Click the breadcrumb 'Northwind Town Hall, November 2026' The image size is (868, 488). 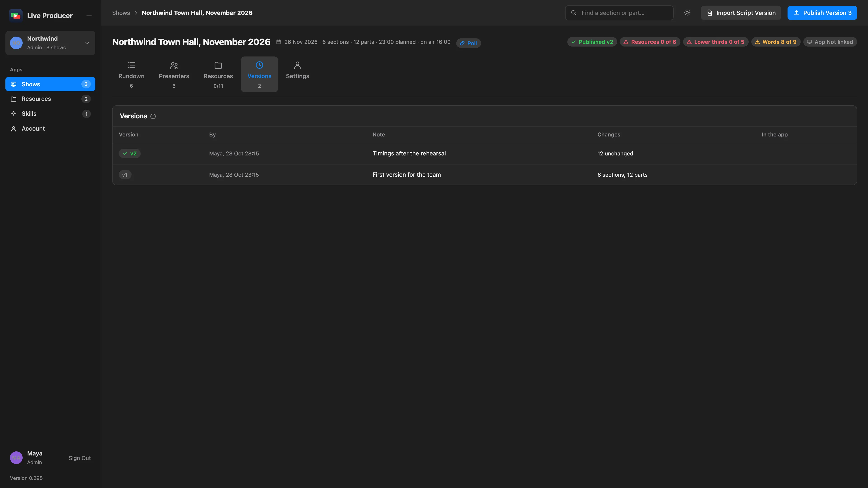[x=197, y=13]
